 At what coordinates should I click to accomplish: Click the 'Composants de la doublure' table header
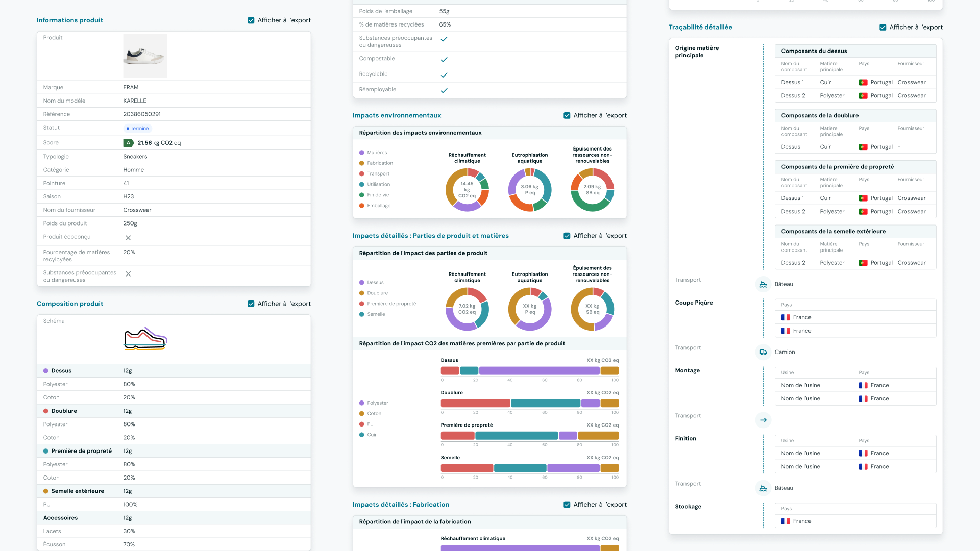855,116
